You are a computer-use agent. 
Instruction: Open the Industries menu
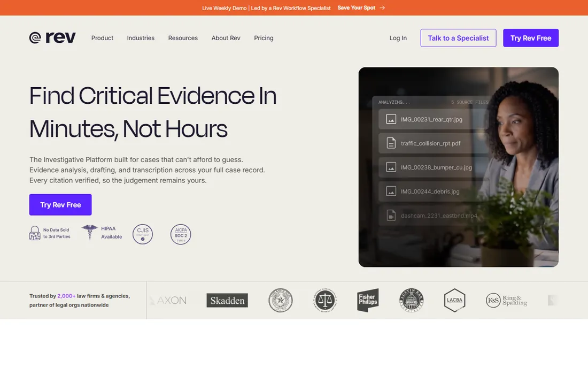pos(141,38)
